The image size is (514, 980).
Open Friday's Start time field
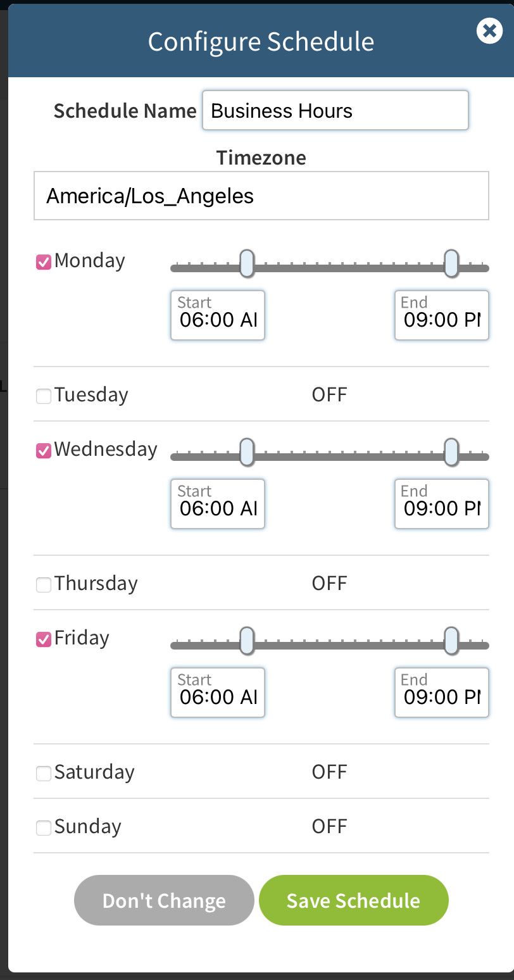click(x=218, y=693)
